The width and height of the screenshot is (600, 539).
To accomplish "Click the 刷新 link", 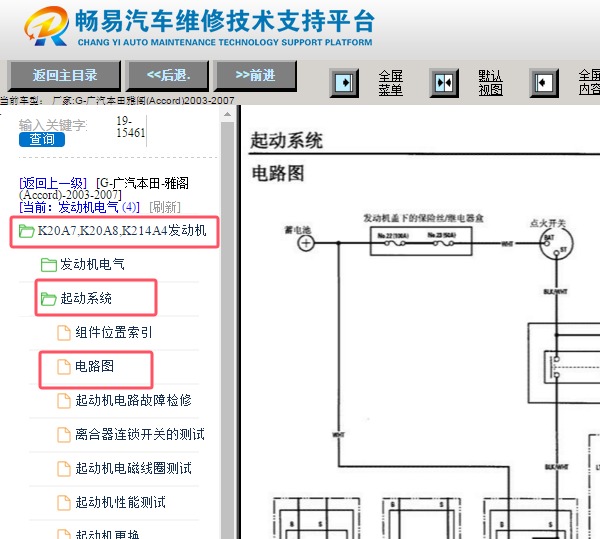I will pyautogui.click(x=165, y=207).
